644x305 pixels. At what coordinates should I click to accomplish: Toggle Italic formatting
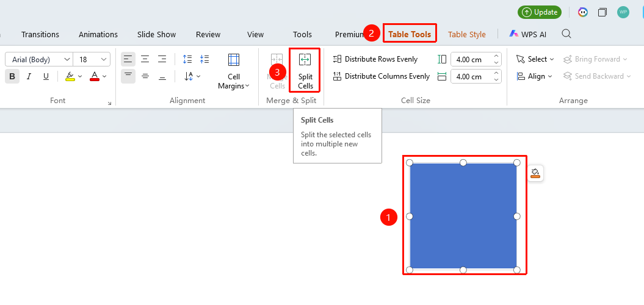[x=29, y=76]
